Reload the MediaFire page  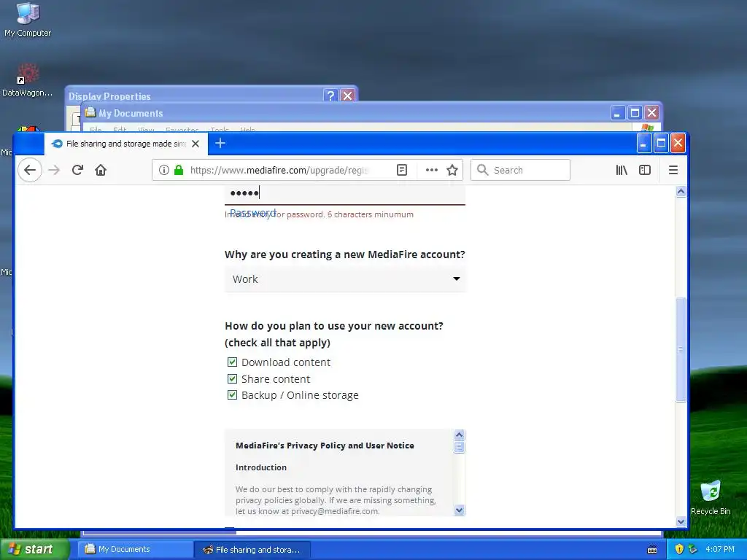click(77, 170)
